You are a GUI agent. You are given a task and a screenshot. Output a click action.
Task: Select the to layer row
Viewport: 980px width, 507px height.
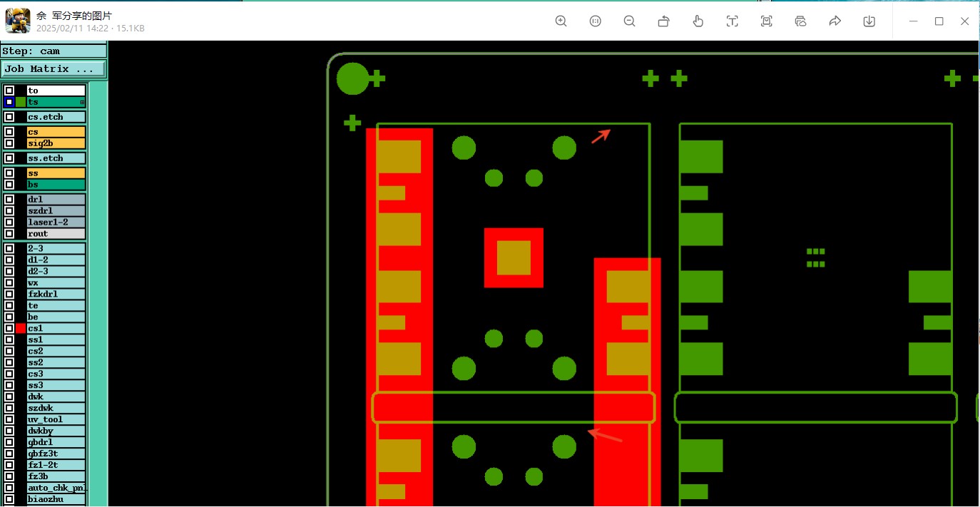[x=56, y=91]
